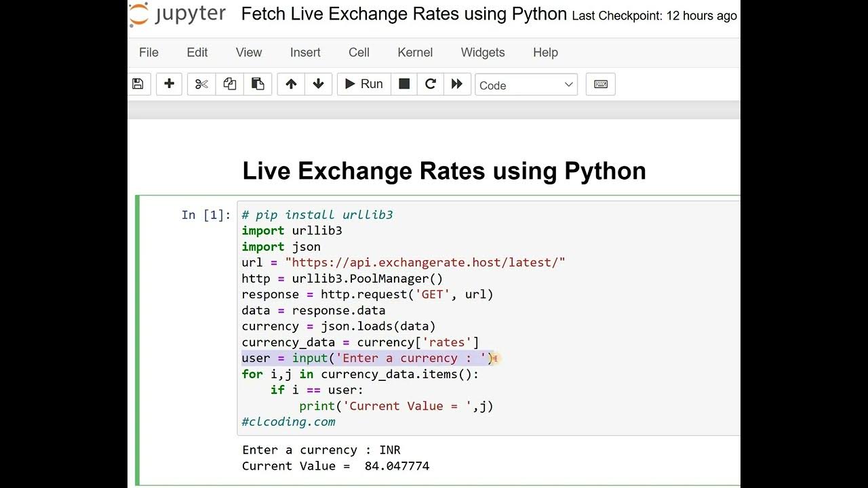Open the Cell menu
Image resolution: width=868 pixels, height=488 pixels.
pyautogui.click(x=359, y=52)
